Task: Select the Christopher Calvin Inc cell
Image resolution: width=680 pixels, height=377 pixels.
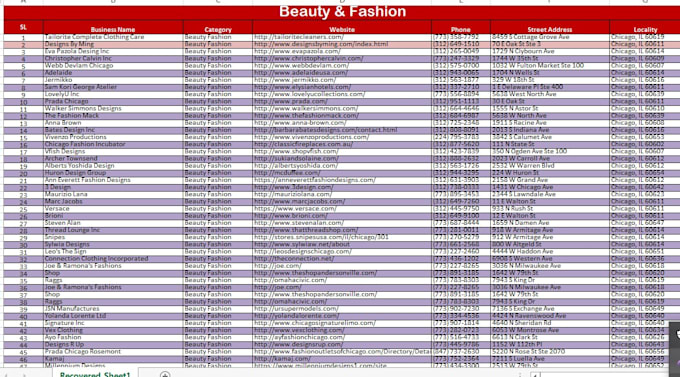Action: [x=113, y=59]
